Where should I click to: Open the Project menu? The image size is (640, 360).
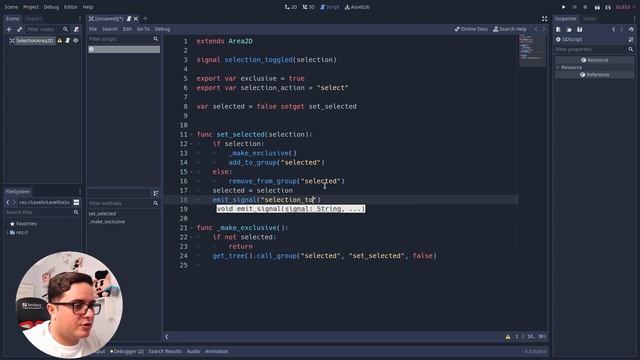(31, 7)
